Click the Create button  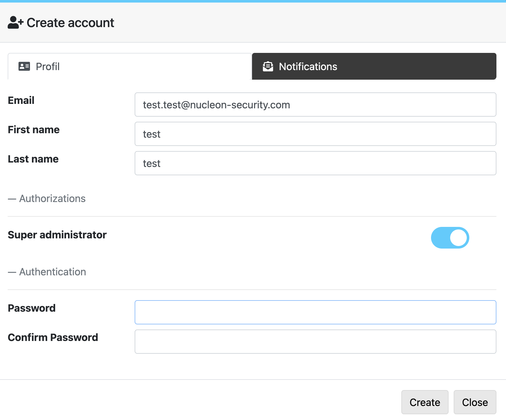pyautogui.click(x=425, y=402)
